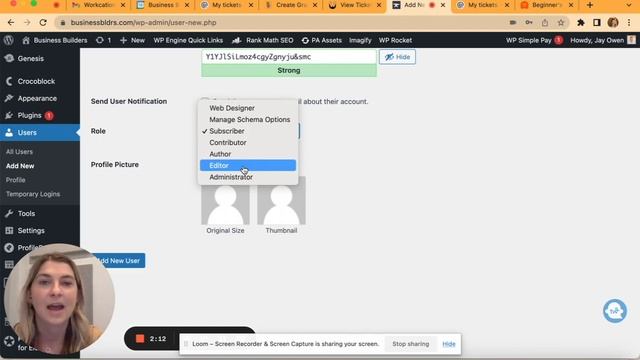Image resolution: width=640 pixels, height=360 pixels.
Task: Open the WordPress logo menu
Action: [9, 40]
